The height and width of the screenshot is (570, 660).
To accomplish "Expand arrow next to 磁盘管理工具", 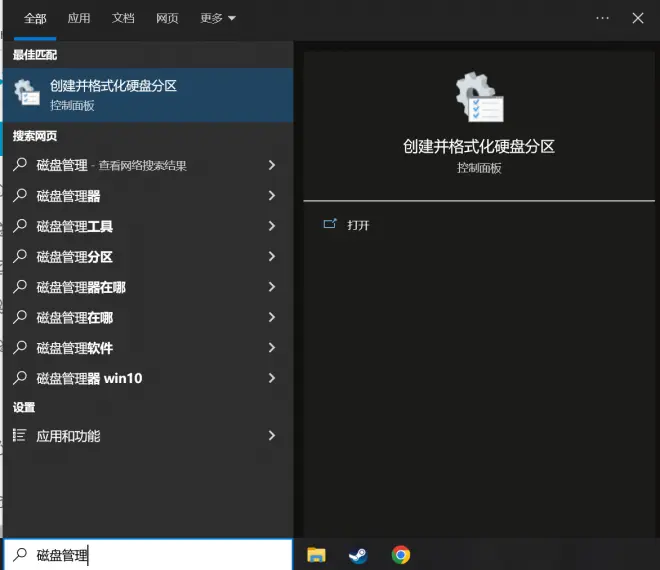I will point(272,226).
